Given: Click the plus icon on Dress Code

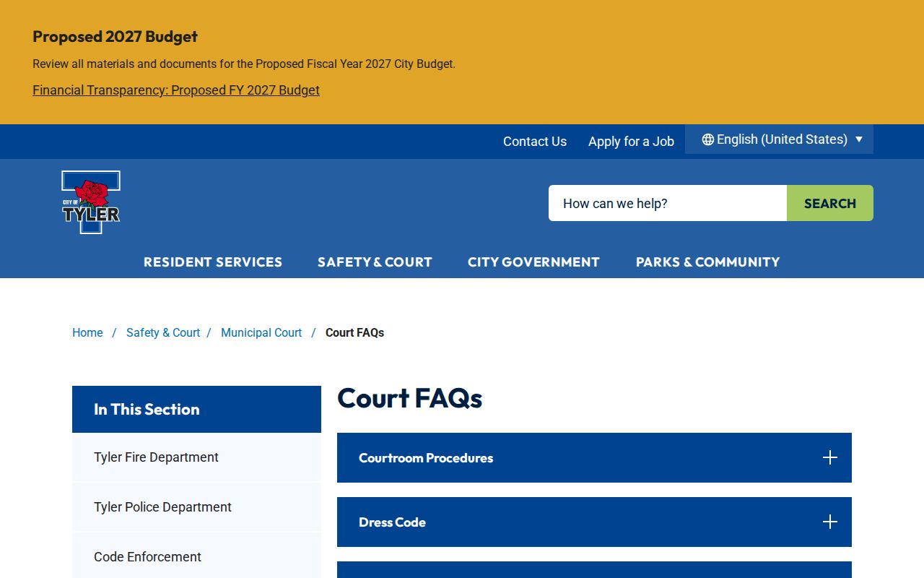Looking at the screenshot, I should pyautogui.click(x=830, y=522).
